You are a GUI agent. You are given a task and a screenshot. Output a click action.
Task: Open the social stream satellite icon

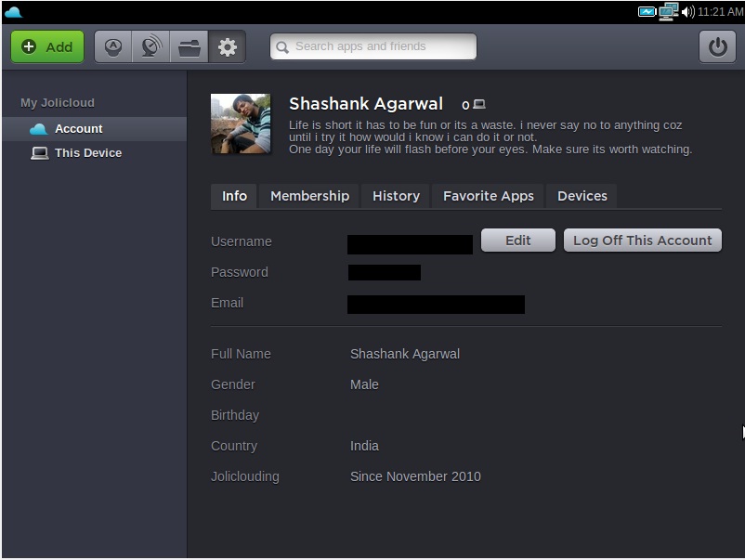click(x=151, y=47)
